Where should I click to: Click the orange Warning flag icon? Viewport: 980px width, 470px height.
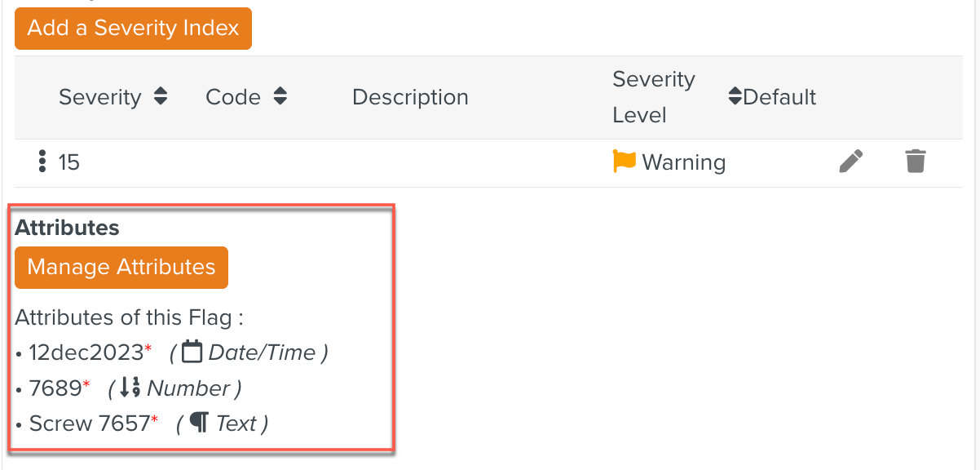(624, 162)
